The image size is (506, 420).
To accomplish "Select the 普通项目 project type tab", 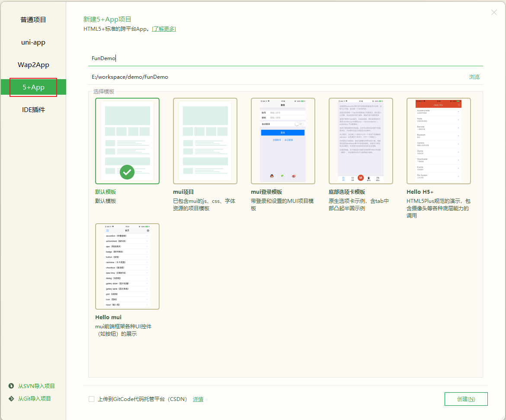I will pos(33,20).
